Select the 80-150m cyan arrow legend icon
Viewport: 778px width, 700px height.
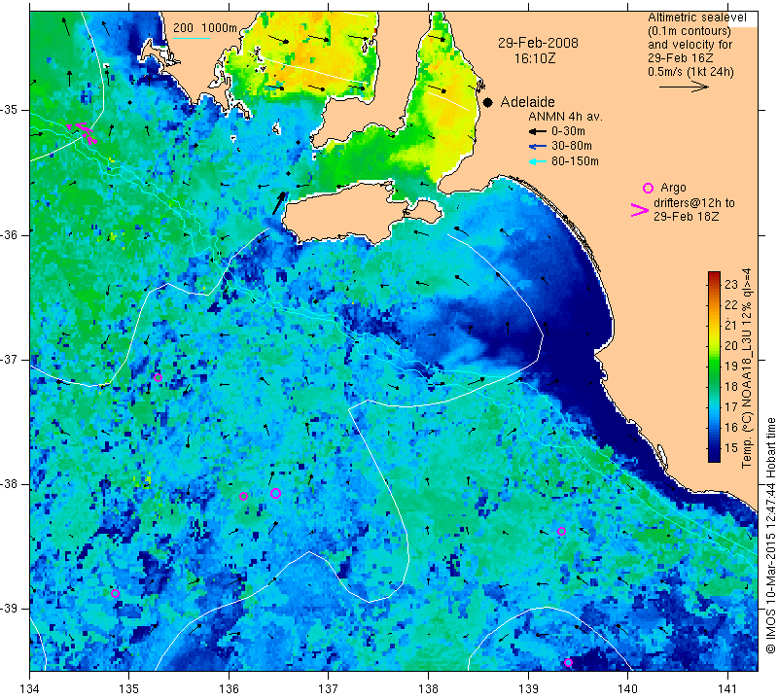(538, 161)
